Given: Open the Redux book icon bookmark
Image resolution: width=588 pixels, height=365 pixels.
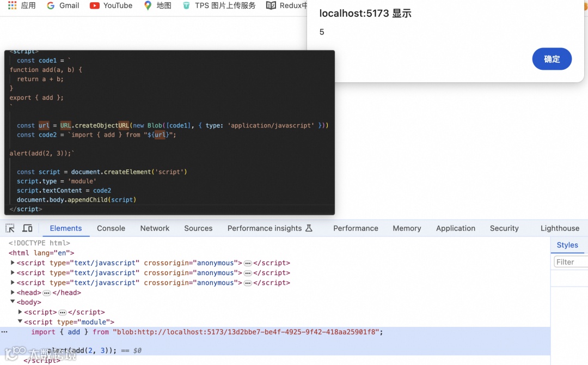Looking at the screenshot, I should pos(271,5).
